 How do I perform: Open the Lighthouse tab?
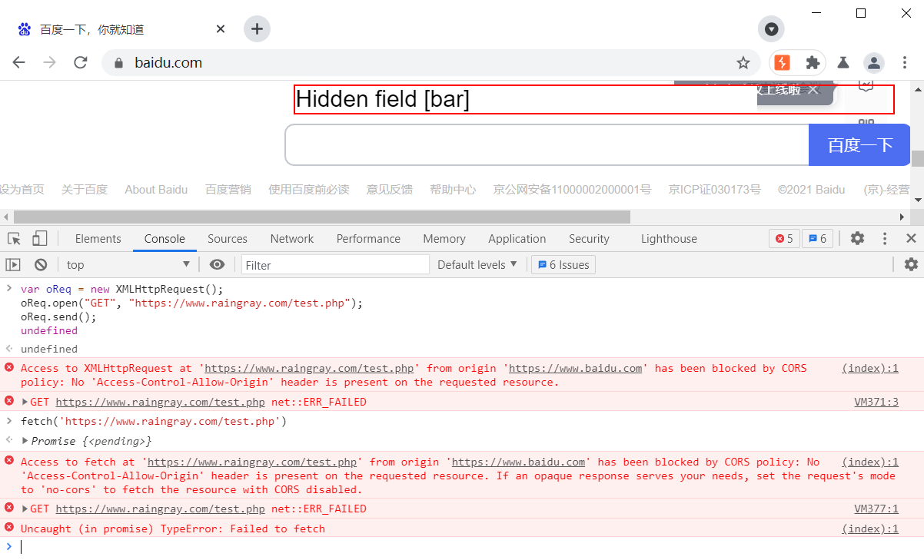(669, 239)
